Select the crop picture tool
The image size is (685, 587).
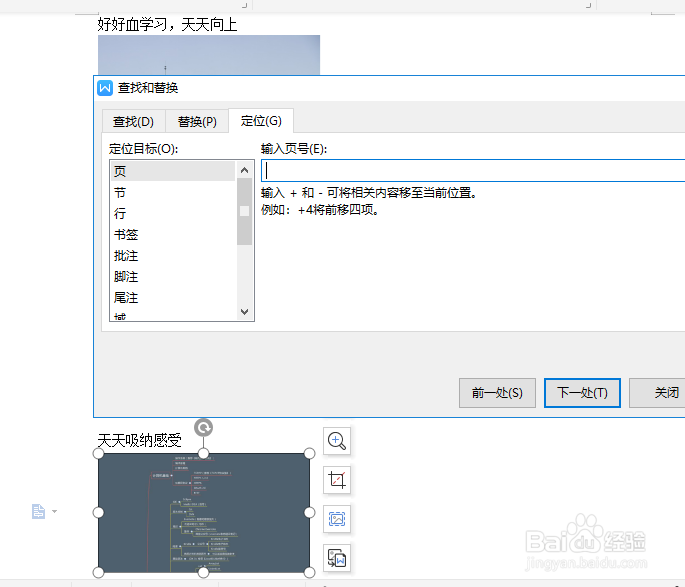coord(337,480)
